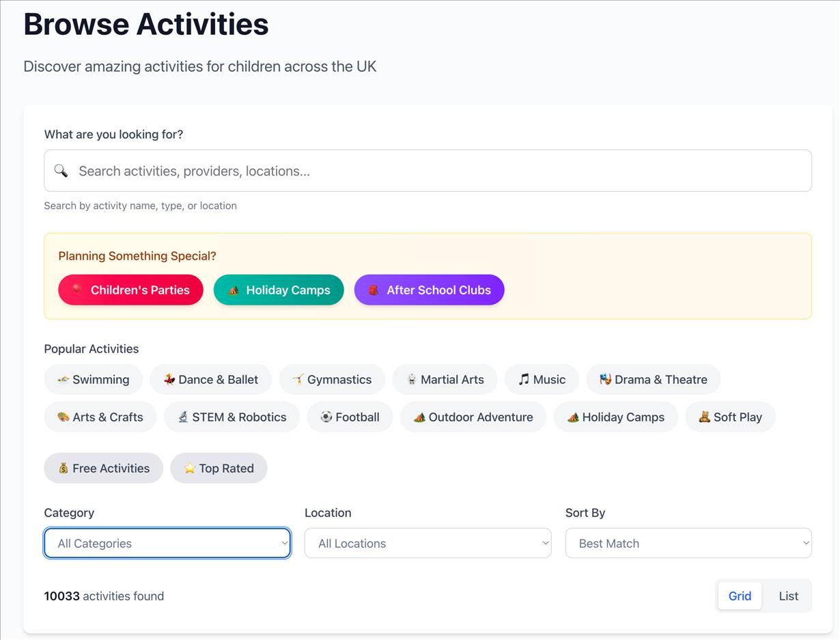Expand the All Locations dropdown
The height and width of the screenshot is (640, 840).
[x=428, y=543]
